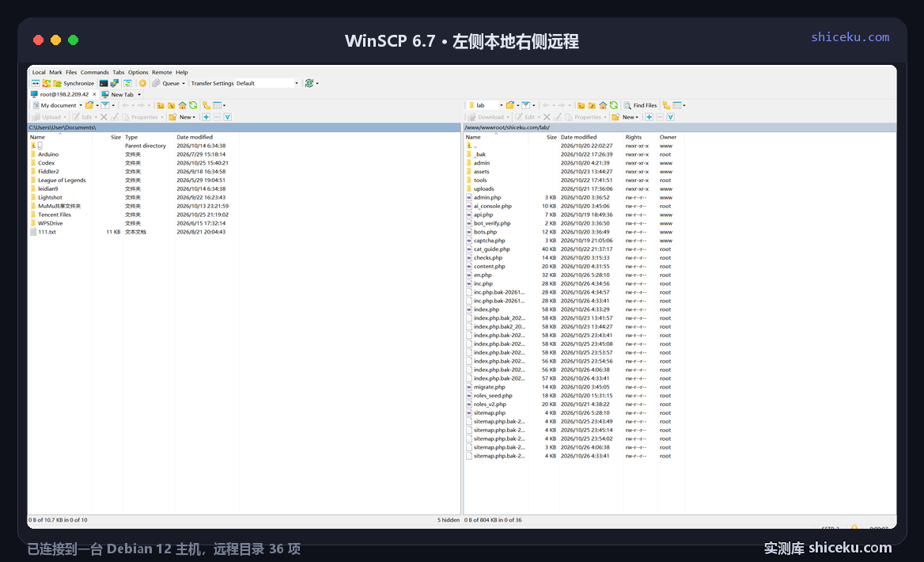
Task: Open the Options menu
Action: click(138, 72)
